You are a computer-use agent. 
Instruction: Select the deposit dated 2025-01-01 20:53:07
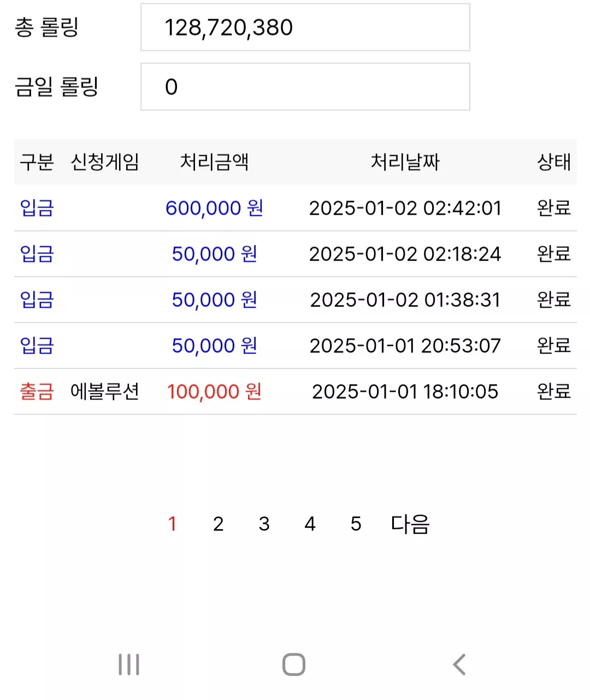click(x=295, y=346)
